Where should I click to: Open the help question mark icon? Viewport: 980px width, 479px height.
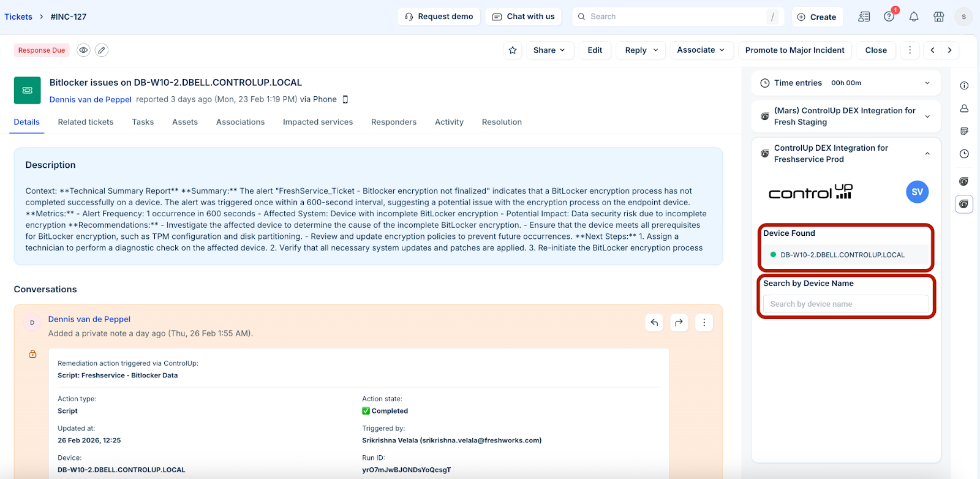click(x=889, y=17)
